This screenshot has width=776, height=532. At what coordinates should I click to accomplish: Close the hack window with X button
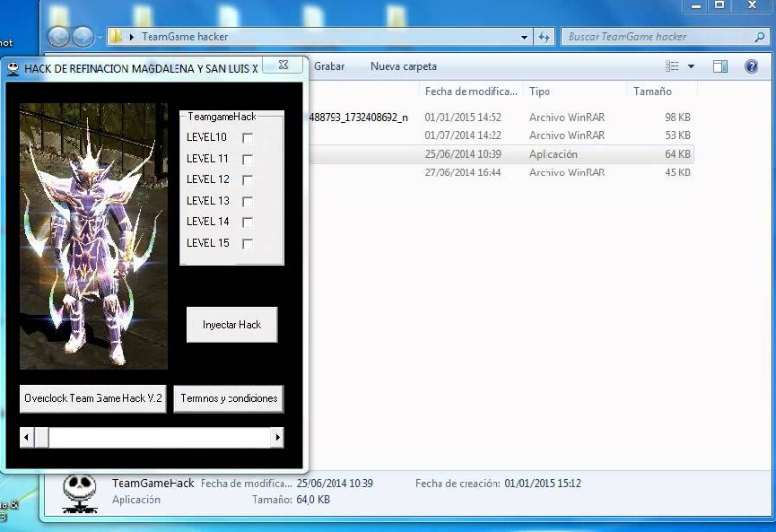pos(283,65)
